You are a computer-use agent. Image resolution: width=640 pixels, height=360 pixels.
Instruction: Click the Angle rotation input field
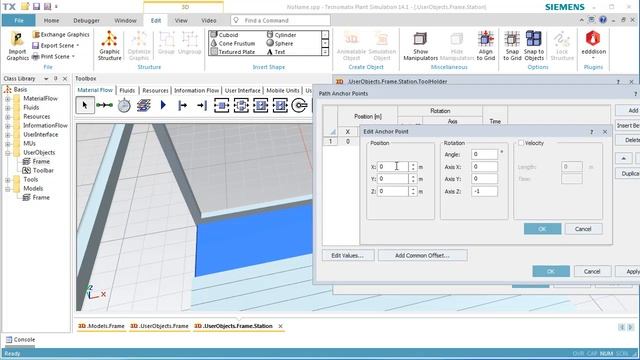coord(484,154)
